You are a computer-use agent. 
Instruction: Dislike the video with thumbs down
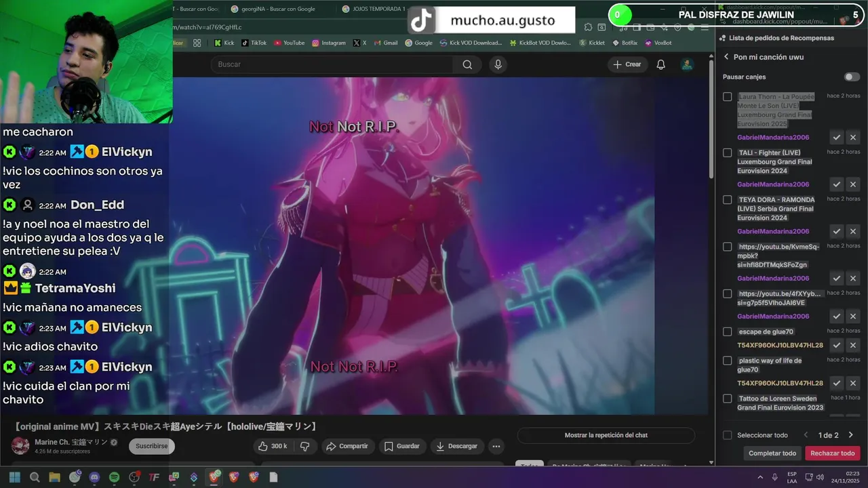tap(305, 446)
